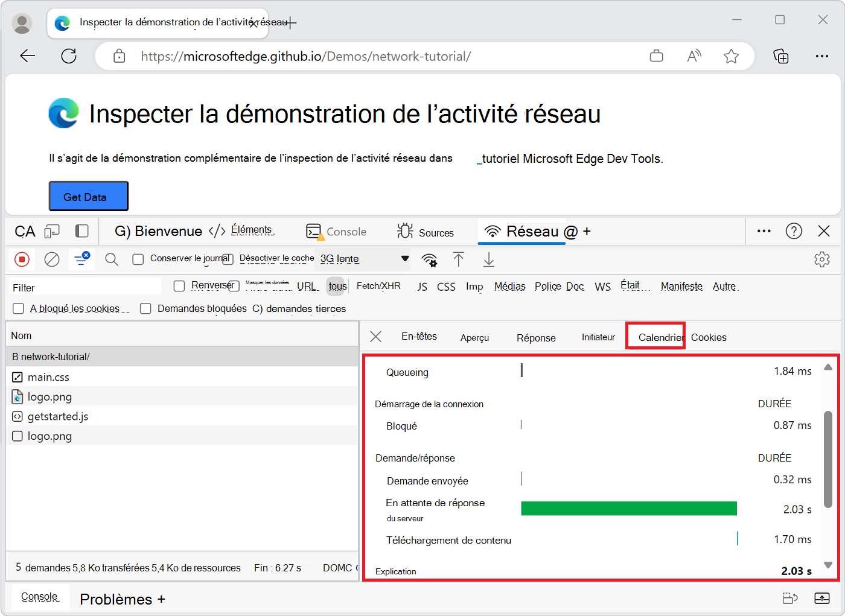Open the Collections icon
This screenshot has height=616, width=845.
pyautogui.click(x=781, y=56)
